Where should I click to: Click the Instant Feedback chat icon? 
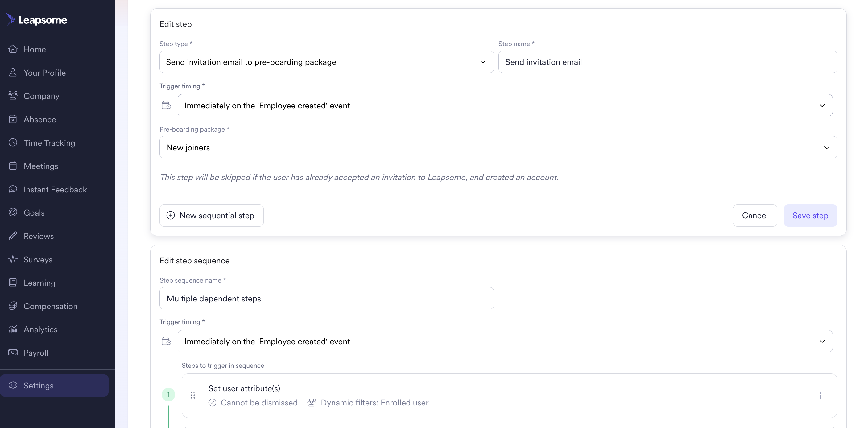coord(13,189)
